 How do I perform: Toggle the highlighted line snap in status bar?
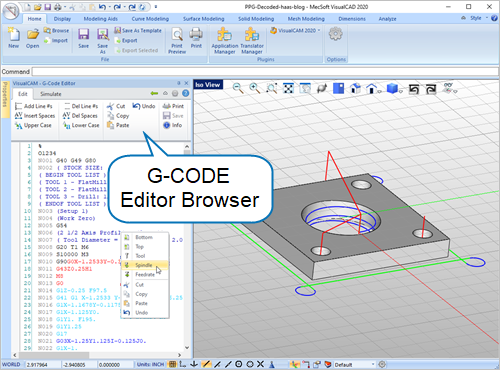pyautogui.click(x=207, y=364)
